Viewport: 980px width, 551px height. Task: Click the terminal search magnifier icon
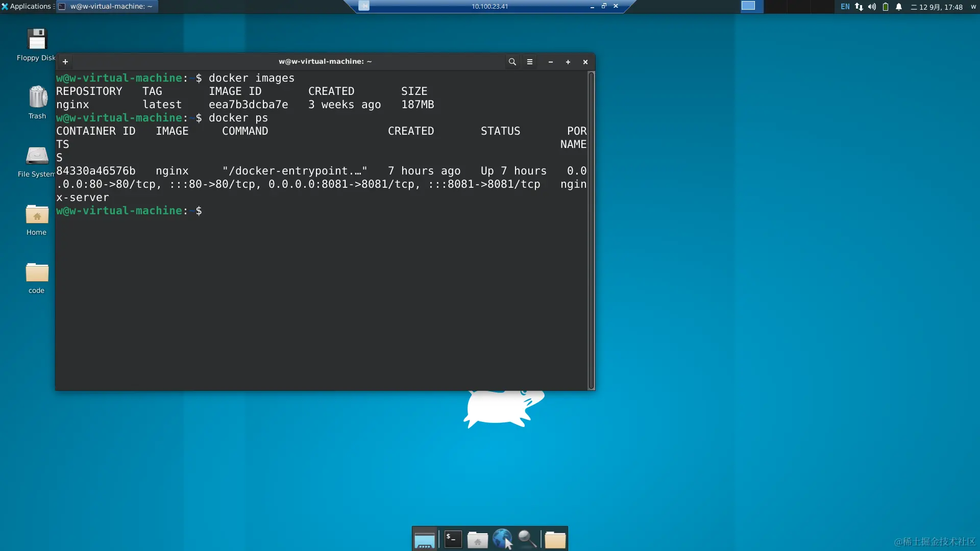pyautogui.click(x=512, y=62)
